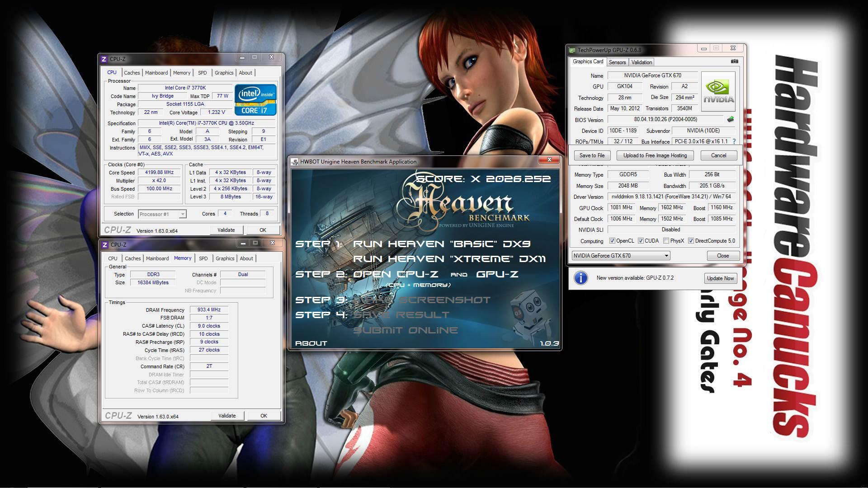Viewport: 868px width, 488px height.
Task: Click the Core Speed 4199.88 MHz value
Action: click(x=159, y=173)
